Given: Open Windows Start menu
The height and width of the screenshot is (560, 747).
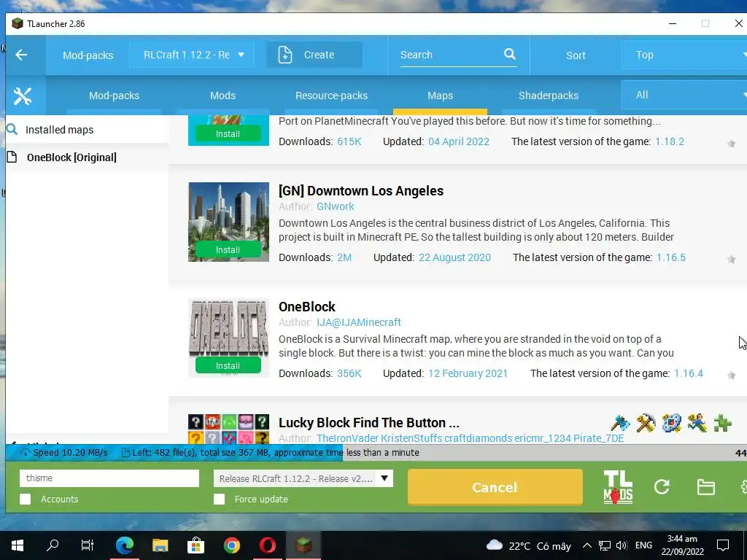Looking at the screenshot, I should tap(18, 545).
